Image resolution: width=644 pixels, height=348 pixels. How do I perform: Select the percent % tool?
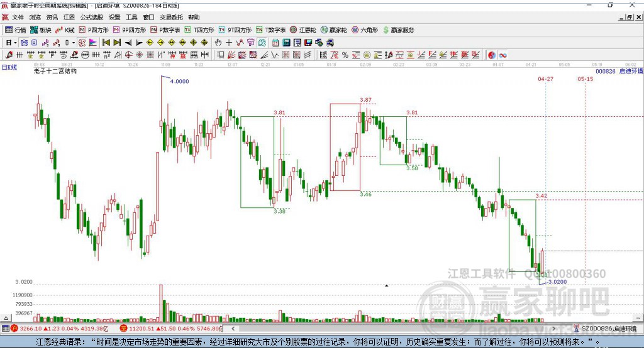(345, 55)
